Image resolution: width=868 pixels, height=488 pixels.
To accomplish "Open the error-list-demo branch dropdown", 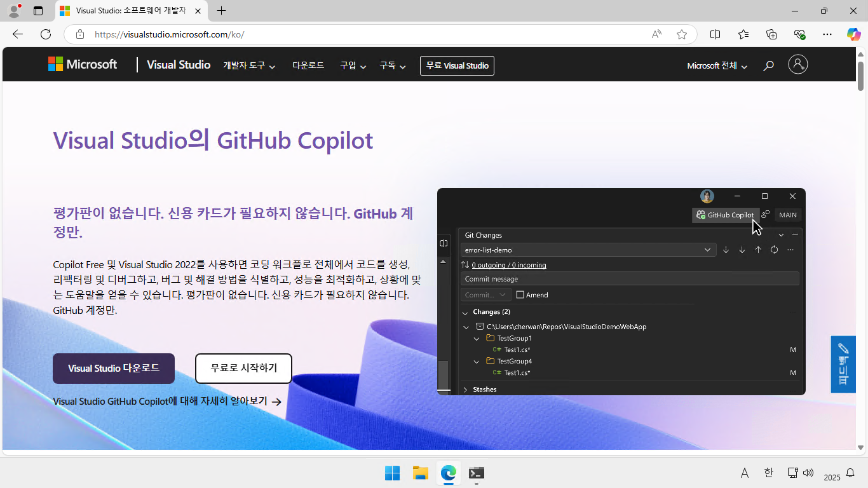I will pyautogui.click(x=707, y=250).
